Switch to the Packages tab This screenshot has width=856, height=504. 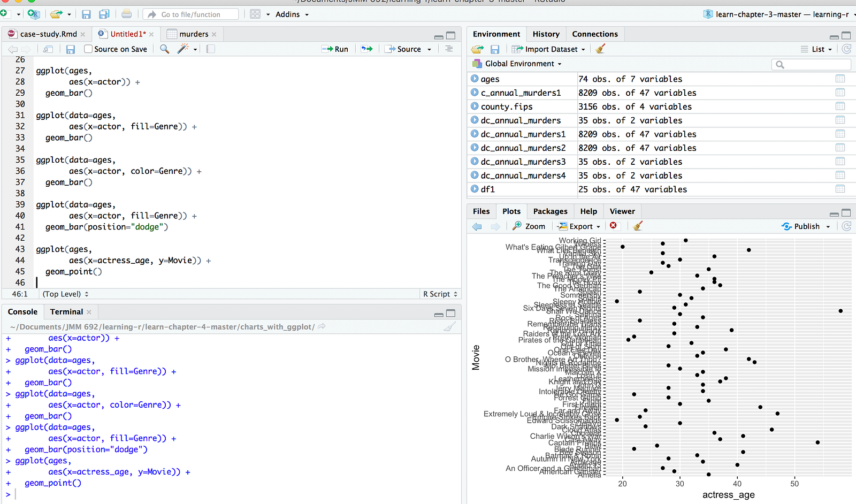(x=550, y=211)
